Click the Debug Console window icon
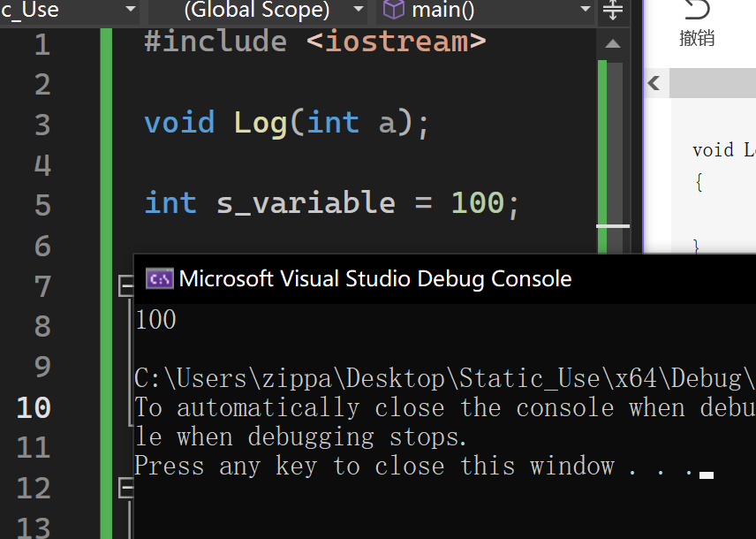756x539 pixels. click(x=159, y=279)
